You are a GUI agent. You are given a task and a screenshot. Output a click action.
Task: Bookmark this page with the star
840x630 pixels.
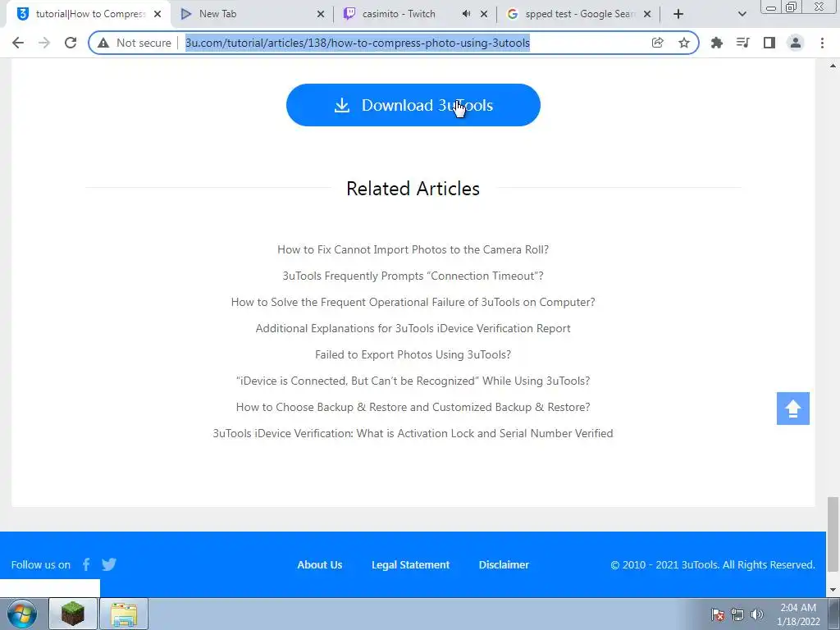coord(683,43)
